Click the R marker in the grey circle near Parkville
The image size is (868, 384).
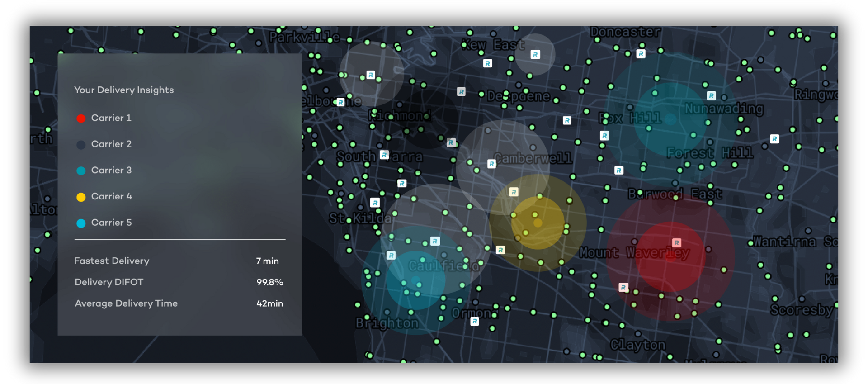pyautogui.click(x=371, y=75)
